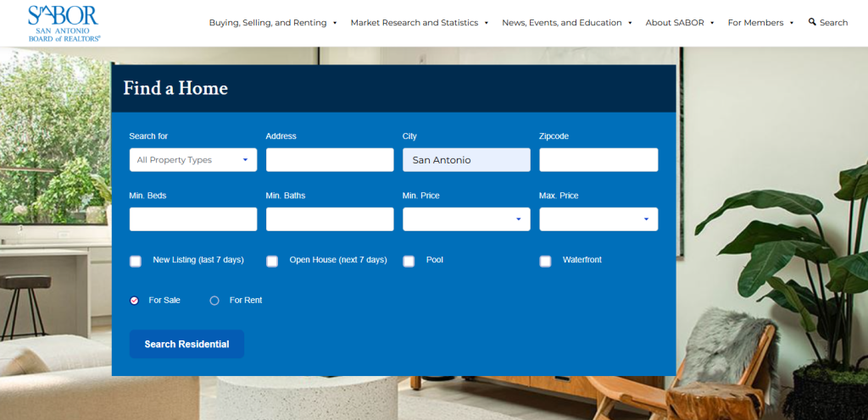Click the City field with San Antonio
Screen dimensions: 868x420
pos(466,160)
